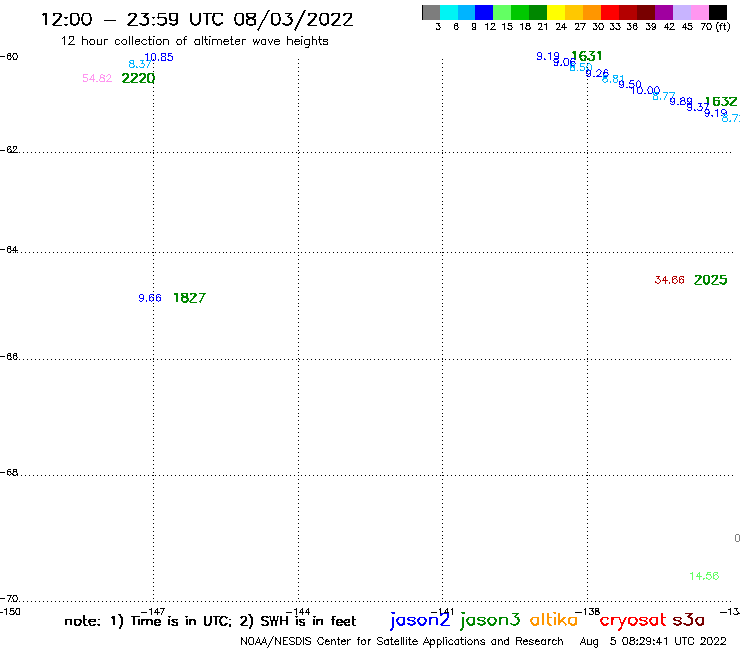This screenshot has width=740, height=650.
Task: Click the lavender swatch near the 45 label
Action: coord(682,12)
